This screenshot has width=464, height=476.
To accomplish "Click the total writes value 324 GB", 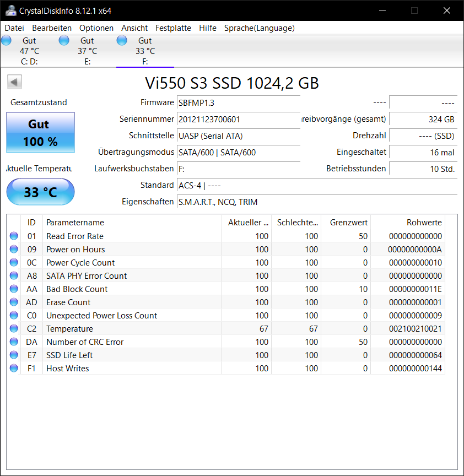I will click(423, 120).
